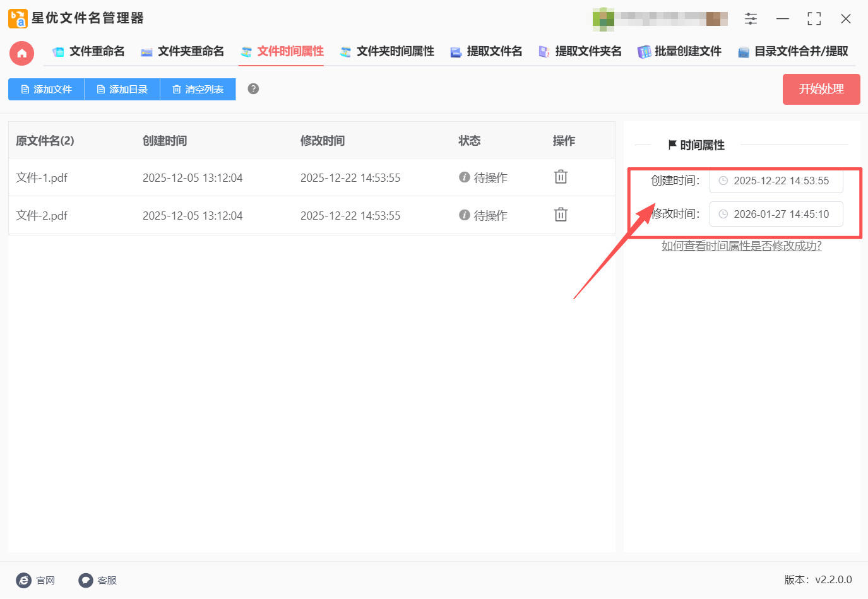Click the version text v2.2.0.0
The width and height of the screenshot is (868, 599).
tap(833, 580)
